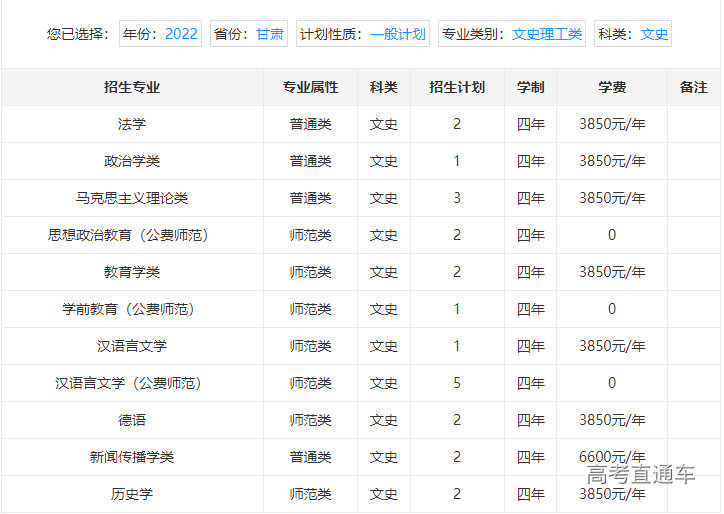Click the 专业属性 column header
The height and width of the screenshot is (514, 724).
coord(310,87)
